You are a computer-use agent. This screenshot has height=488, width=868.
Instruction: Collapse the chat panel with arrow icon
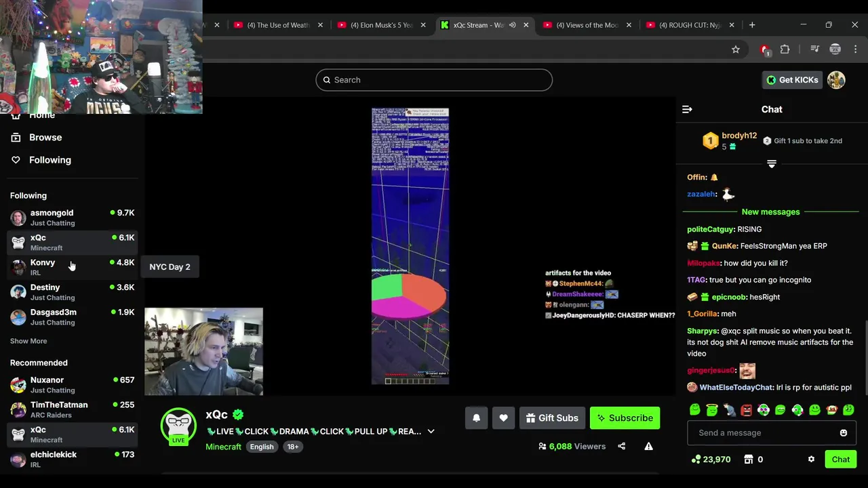(x=687, y=109)
